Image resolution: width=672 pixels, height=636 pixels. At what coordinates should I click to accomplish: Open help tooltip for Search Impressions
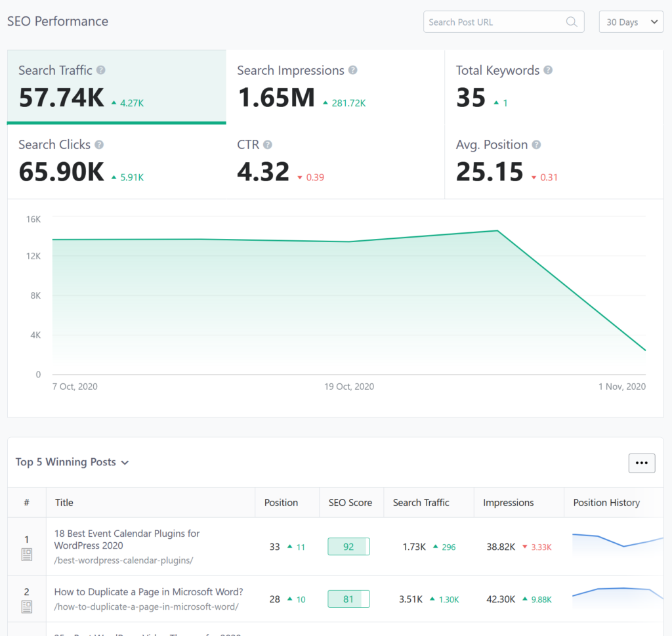click(x=352, y=70)
